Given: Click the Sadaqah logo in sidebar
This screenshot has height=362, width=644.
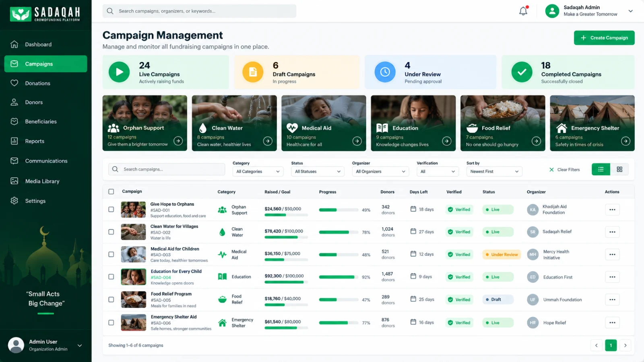Looking at the screenshot, I should (x=45, y=14).
